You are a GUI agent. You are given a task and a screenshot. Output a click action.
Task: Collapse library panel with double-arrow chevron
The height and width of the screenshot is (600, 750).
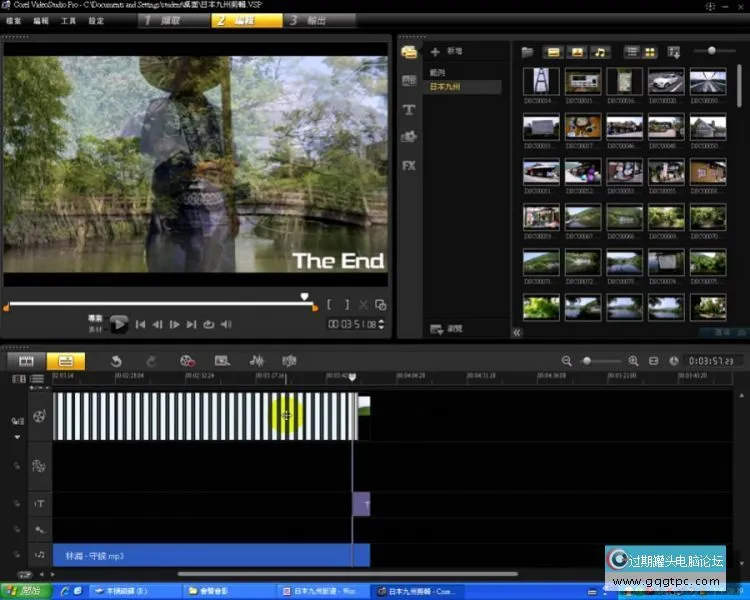[x=517, y=332]
